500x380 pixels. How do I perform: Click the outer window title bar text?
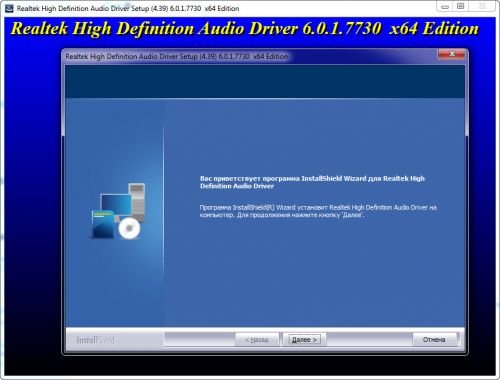point(128,8)
